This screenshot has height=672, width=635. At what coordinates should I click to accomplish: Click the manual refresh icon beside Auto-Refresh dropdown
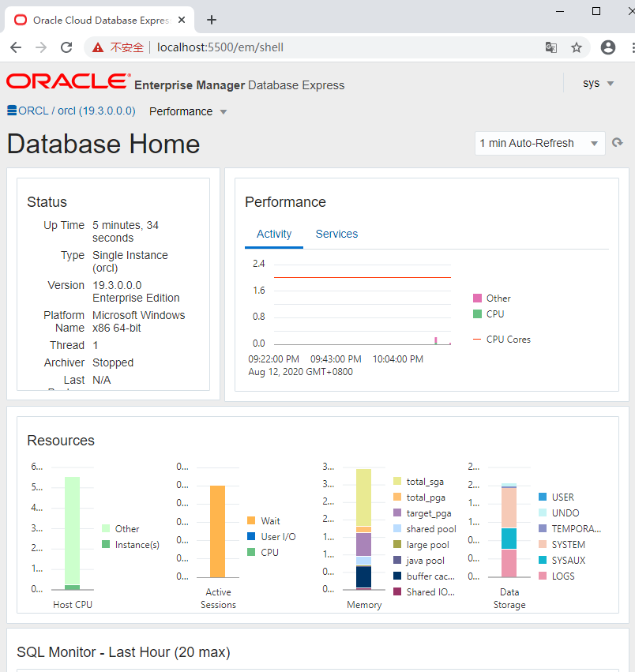tap(618, 143)
